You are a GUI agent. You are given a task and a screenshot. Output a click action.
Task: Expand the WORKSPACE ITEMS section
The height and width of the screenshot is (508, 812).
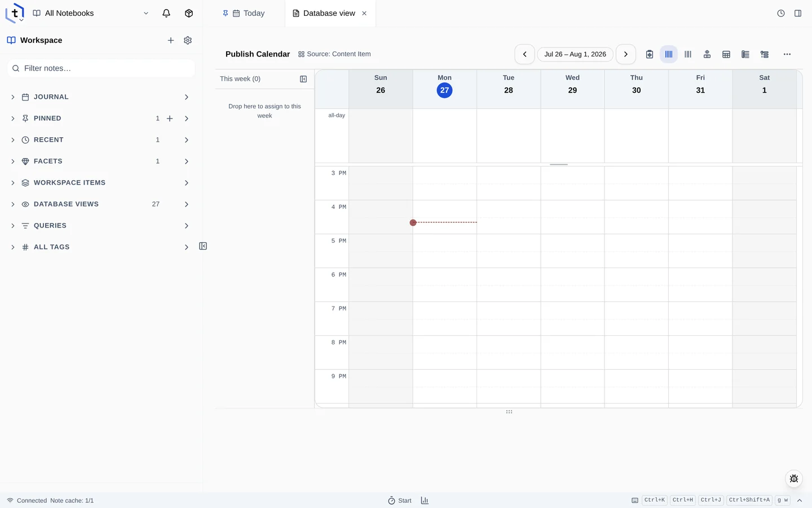[13, 183]
